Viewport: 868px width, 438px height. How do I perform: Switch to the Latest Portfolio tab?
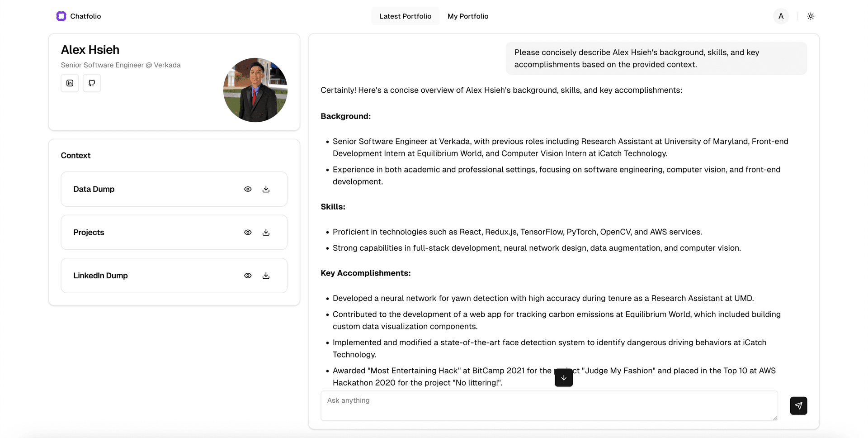pyautogui.click(x=405, y=16)
